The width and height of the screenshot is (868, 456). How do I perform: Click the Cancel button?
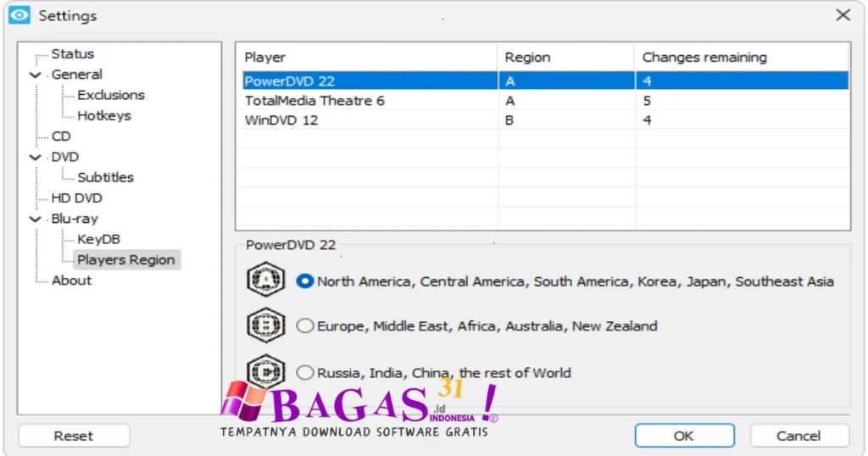(798, 436)
